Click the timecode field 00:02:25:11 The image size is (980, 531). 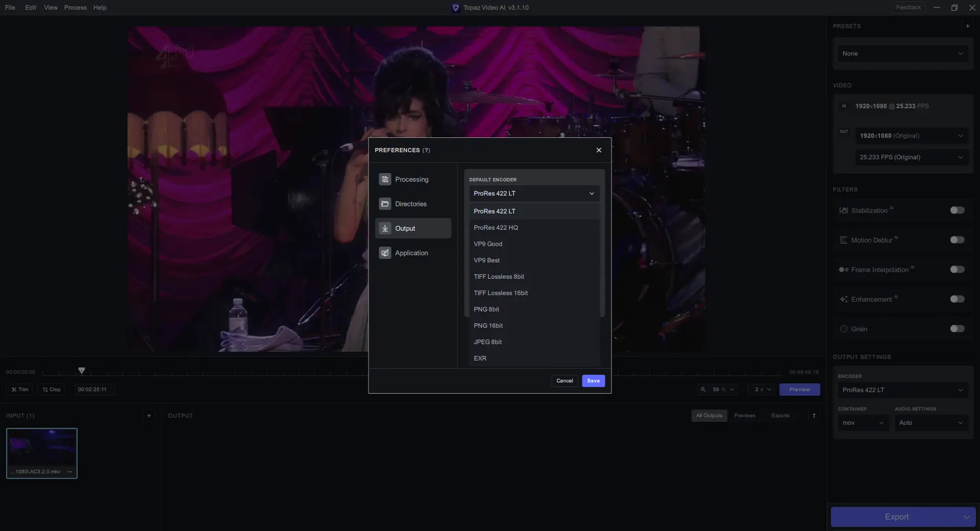tap(94, 390)
